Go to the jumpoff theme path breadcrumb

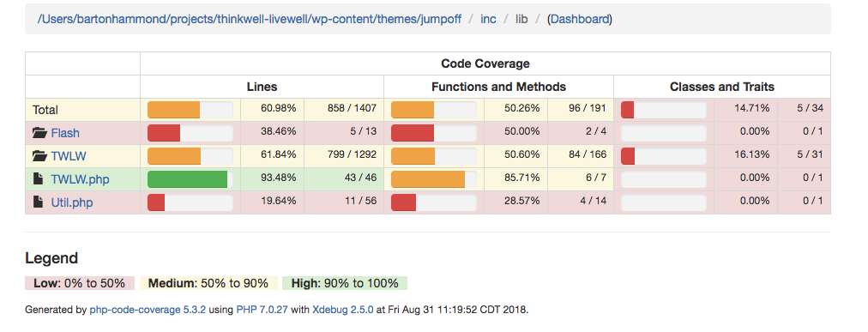click(x=249, y=20)
